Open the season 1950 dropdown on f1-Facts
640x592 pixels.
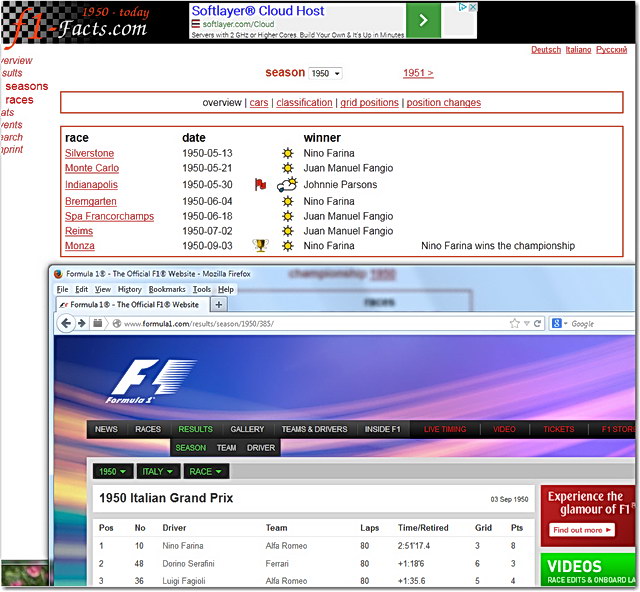(325, 73)
